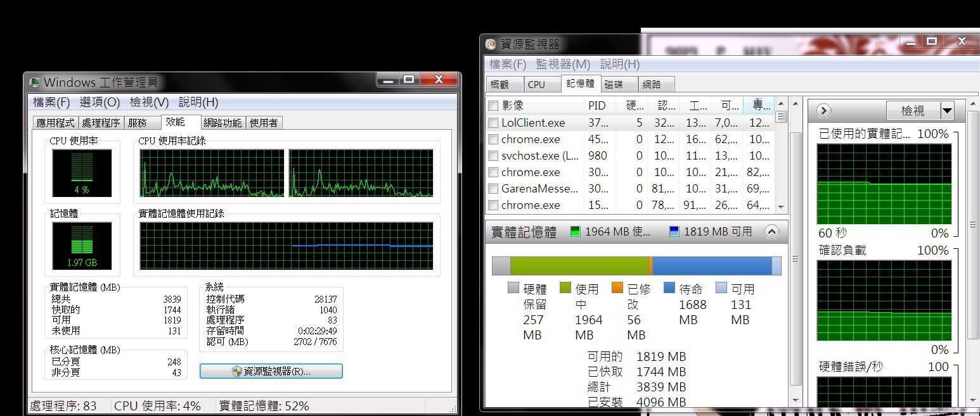The height and width of the screenshot is (416, 980).
Task: Click the Task Manager title bar icon
Action: [x=35, y=82]
